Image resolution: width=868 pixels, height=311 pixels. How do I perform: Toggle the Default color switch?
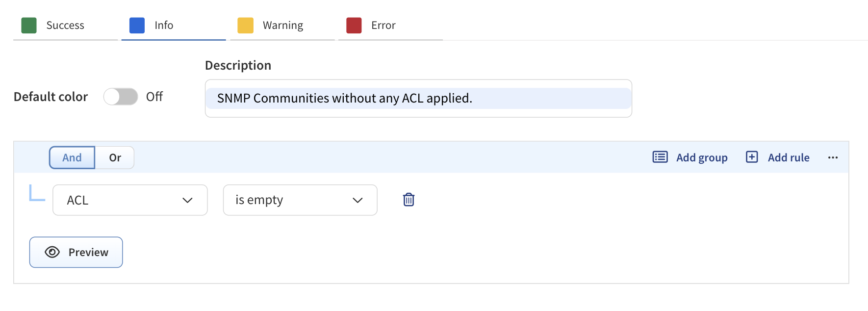121,97
